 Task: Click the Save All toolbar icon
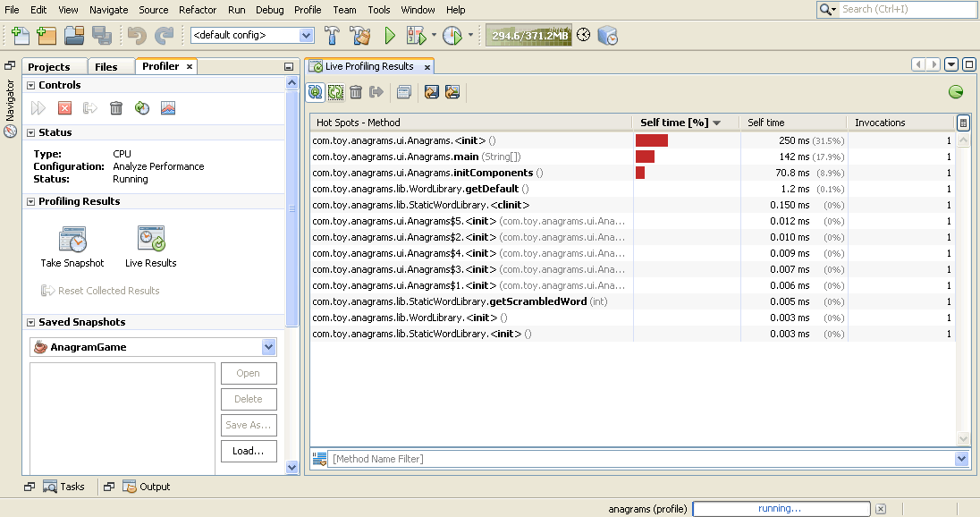[101, 36]
